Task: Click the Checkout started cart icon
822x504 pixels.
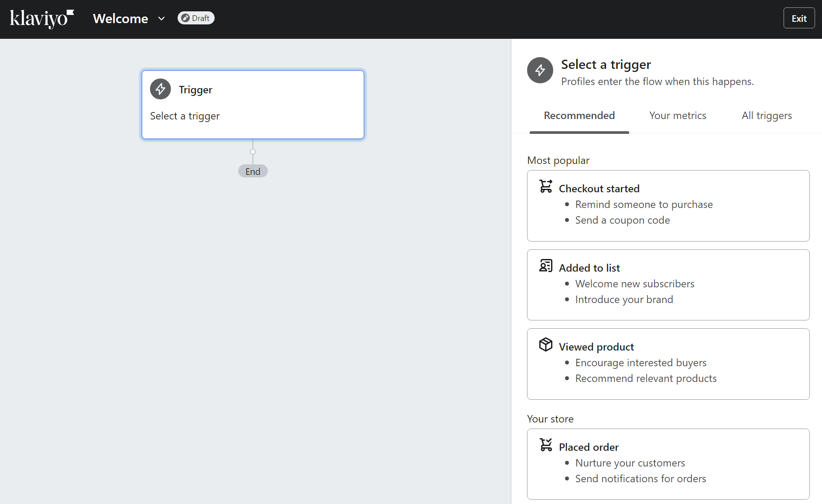Action: 545,186
